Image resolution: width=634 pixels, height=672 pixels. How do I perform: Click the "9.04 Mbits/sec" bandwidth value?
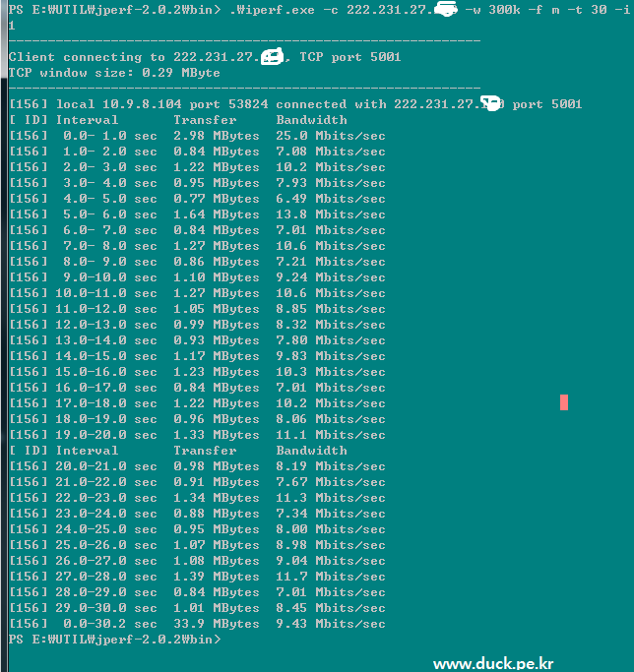(x=331, y=561)
